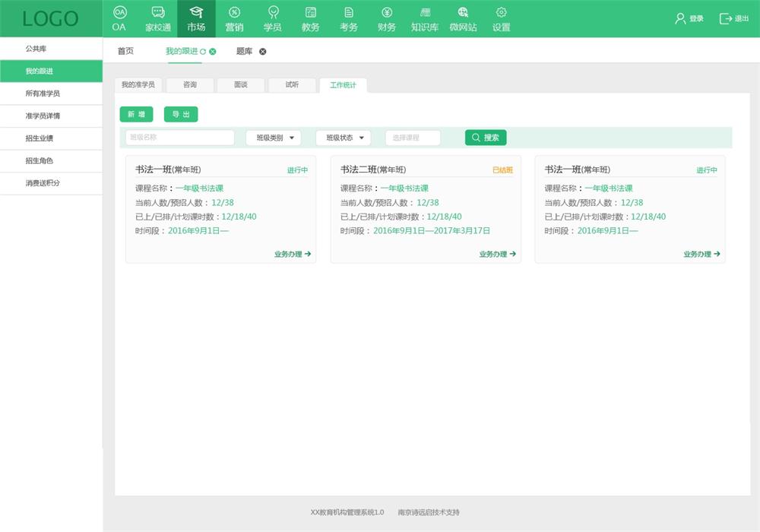760x532 pixels.
Task: Open the 学员 students icon
Action: tap(273, 12)
